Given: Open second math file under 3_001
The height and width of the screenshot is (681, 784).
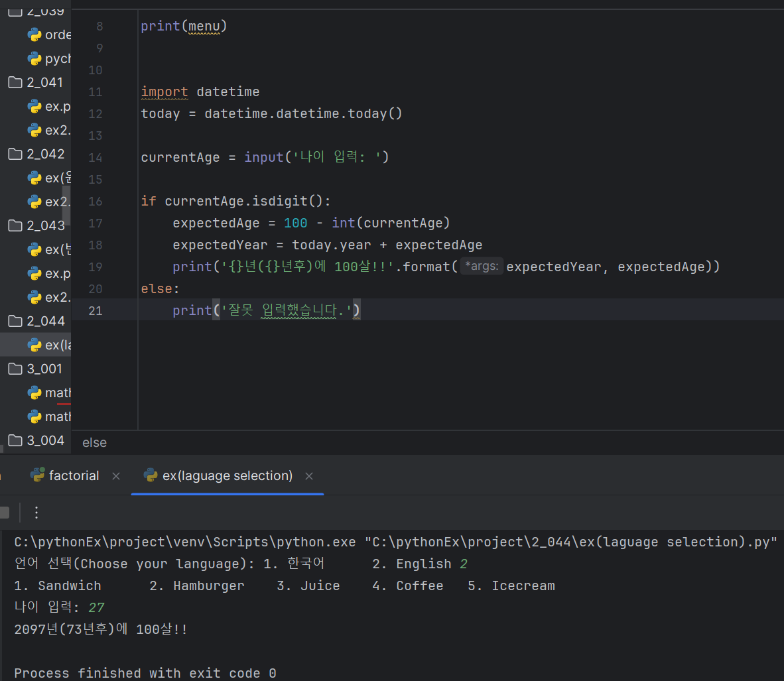Looking at the screenshot, I should pos(49,416).
